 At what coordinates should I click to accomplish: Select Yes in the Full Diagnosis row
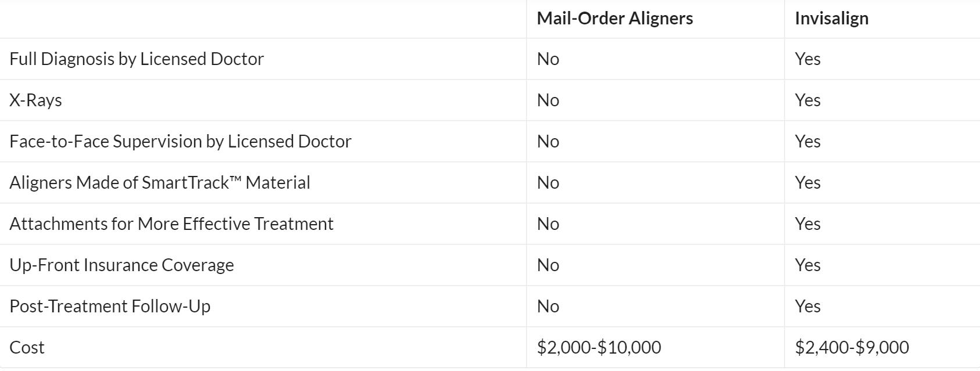click(807, 59)
